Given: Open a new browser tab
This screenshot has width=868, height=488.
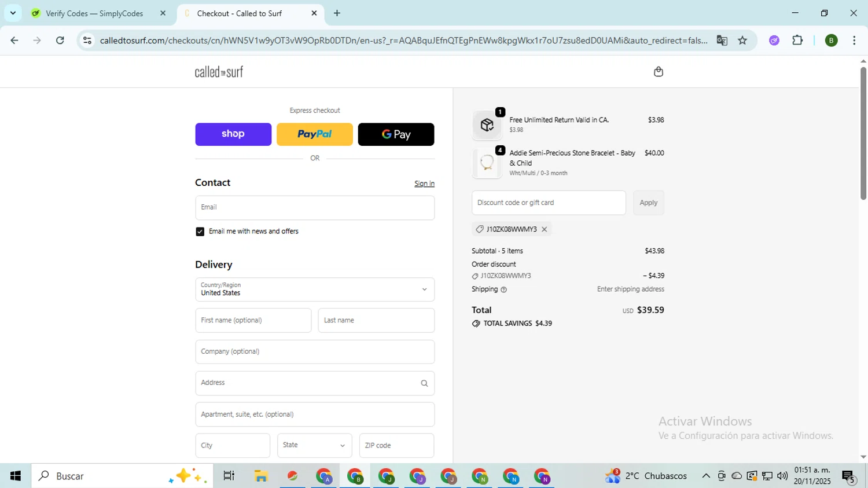Looking at the screenshot, I should [x=337, y=13].
